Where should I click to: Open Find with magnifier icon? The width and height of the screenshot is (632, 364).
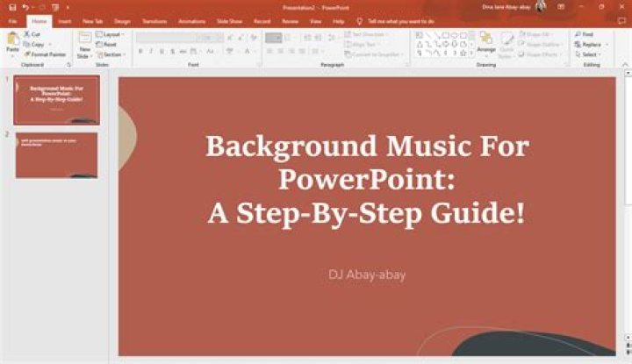point(578,34)
